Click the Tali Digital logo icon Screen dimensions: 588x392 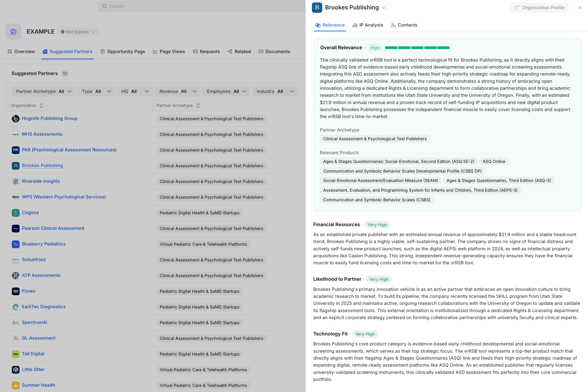[x=16, y=354]
